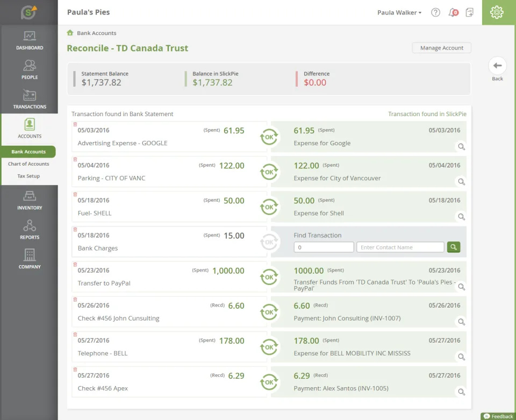Open the settings gear icon
The image size is (516, 420).
(497, 12)
